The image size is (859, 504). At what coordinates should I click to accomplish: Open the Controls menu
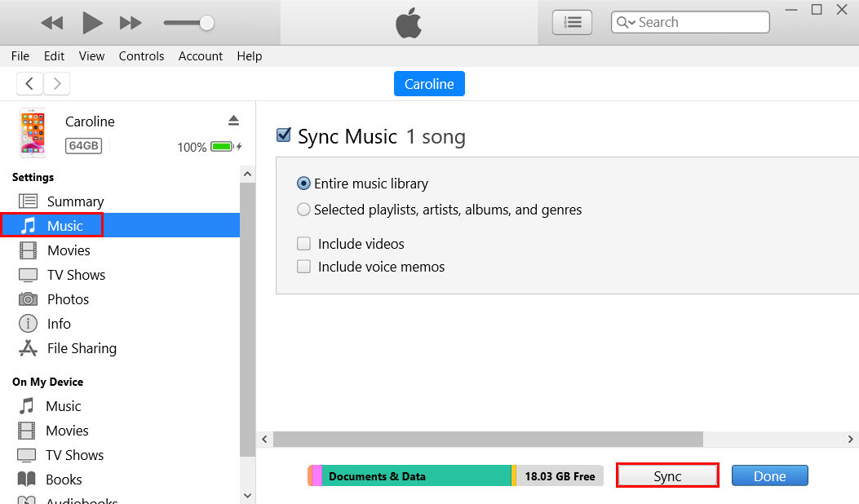tap(141, 56)
